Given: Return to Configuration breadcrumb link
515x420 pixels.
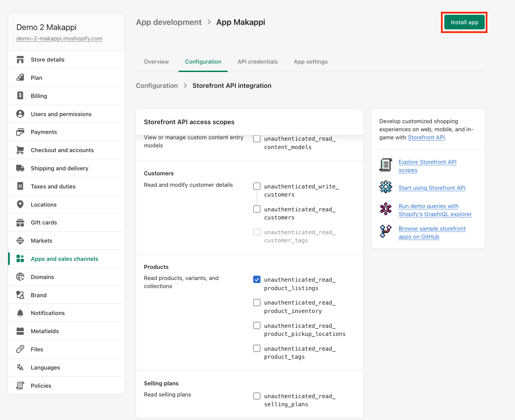Looking at the screenshot, I should (x=157, y=85).
